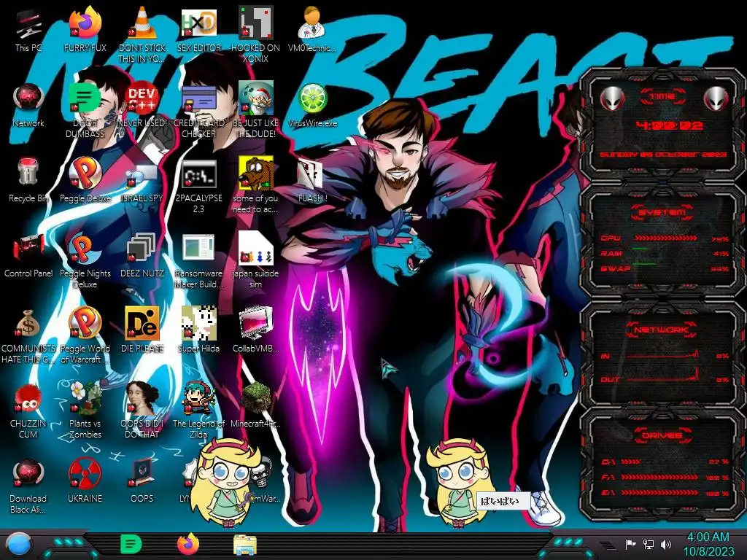Launch the Peggle Nights Deluxe shortcut
The width and height of the screenshot is (747, 560).
click(85, 249)
